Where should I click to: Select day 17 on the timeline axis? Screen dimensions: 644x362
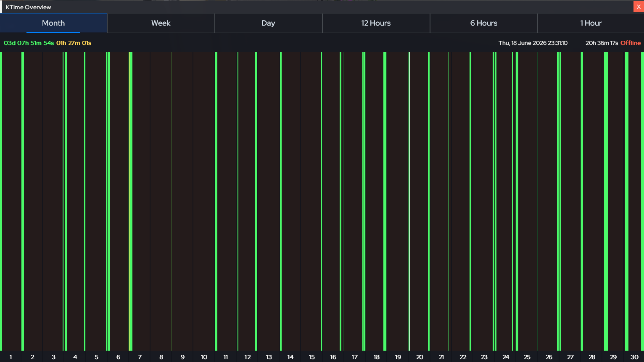point(355,357)
